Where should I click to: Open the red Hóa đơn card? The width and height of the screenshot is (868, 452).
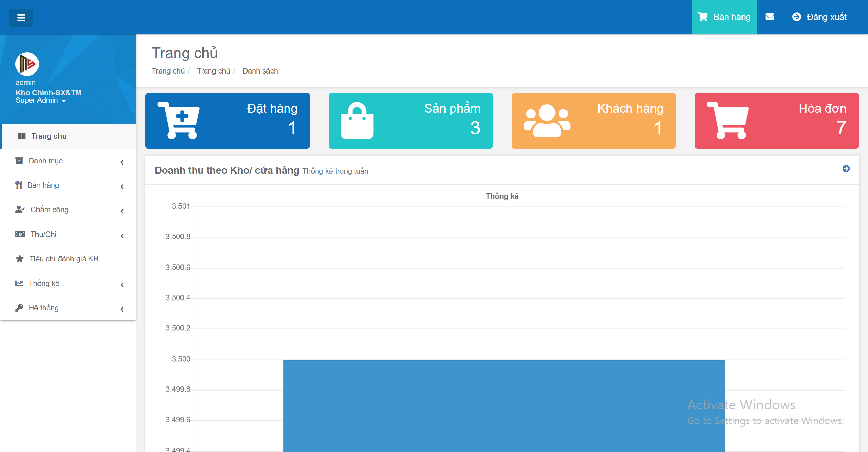[x=777, y=121]
